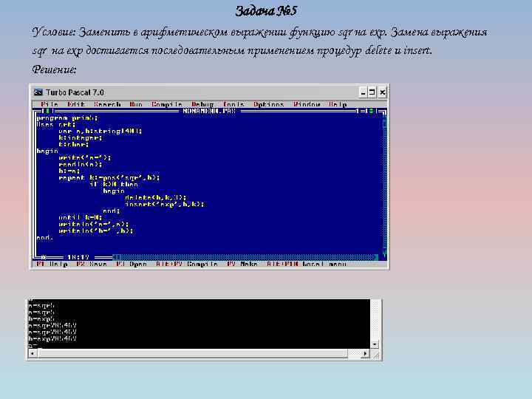The image size is (532, 399).
Task: Click the final 'end.' line
Action: pyautogui.click(x=45, y=237)
